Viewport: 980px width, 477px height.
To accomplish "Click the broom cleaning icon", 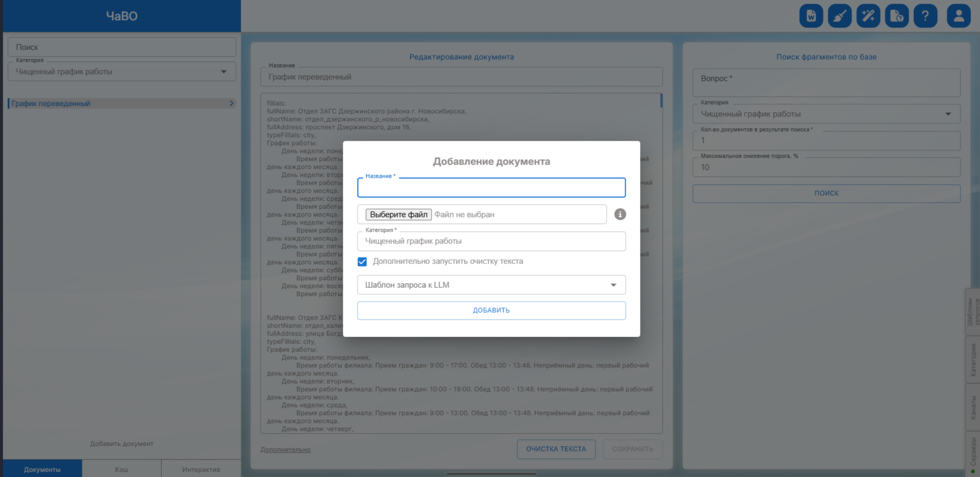I will pyautogui.click(x=839, y=16).
